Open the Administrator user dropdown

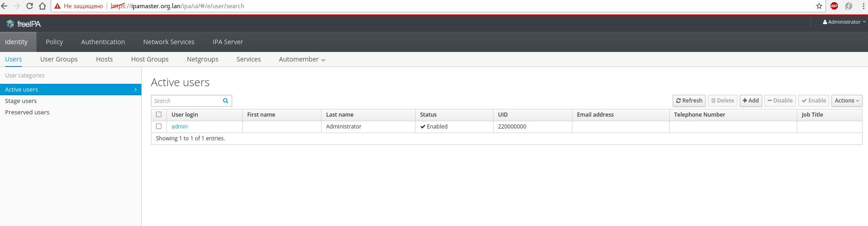844,22
